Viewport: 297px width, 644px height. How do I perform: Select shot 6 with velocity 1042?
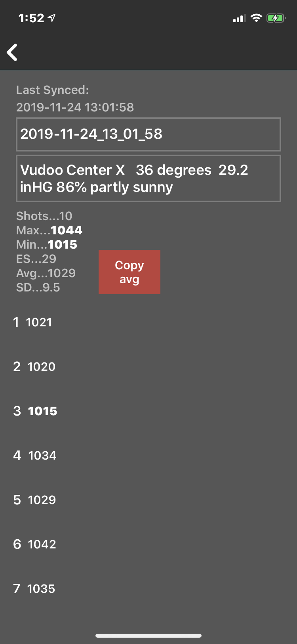(x=35, y=544)
